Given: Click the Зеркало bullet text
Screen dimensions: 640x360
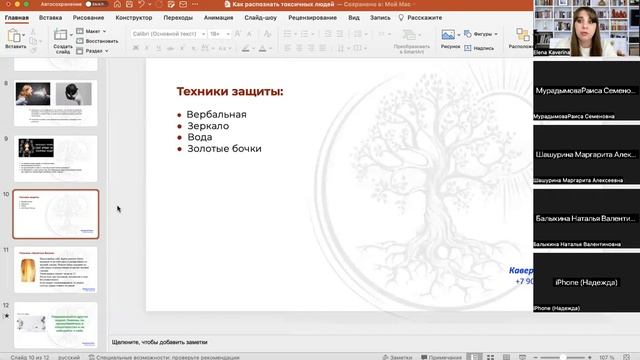Looking at the screenshot, I should [x=208, y=126].
